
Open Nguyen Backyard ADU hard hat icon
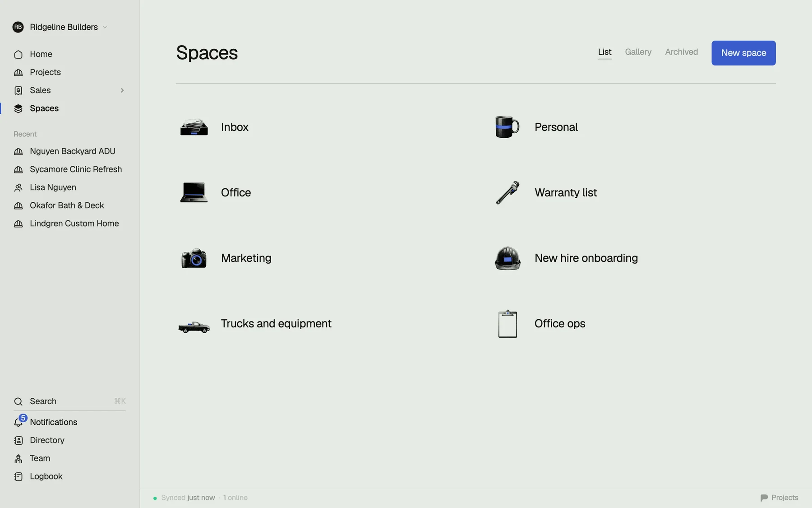click(x=18, y=152)
